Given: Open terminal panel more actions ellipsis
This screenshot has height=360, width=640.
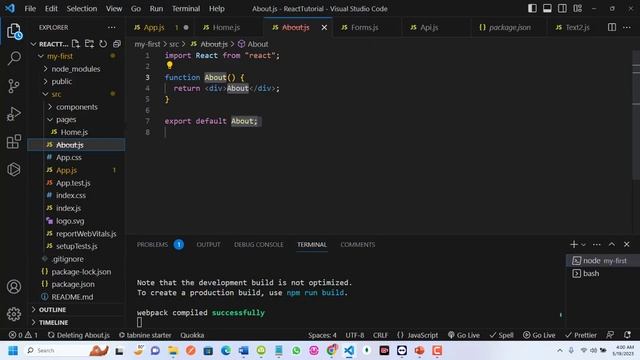Looking at the screenshot, I should 597,244.
